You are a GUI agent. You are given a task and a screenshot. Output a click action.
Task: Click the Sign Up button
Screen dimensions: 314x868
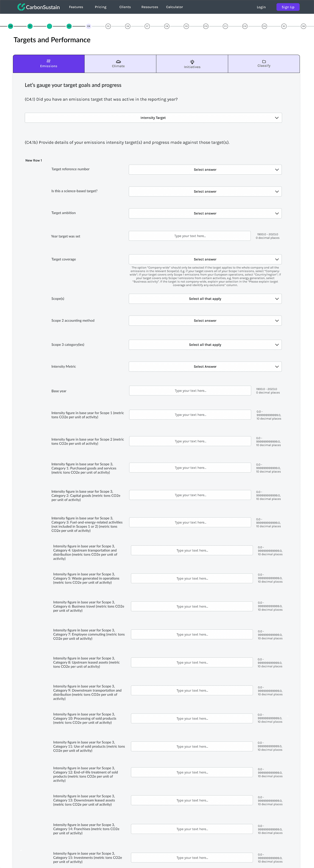(x=288, y=7)
